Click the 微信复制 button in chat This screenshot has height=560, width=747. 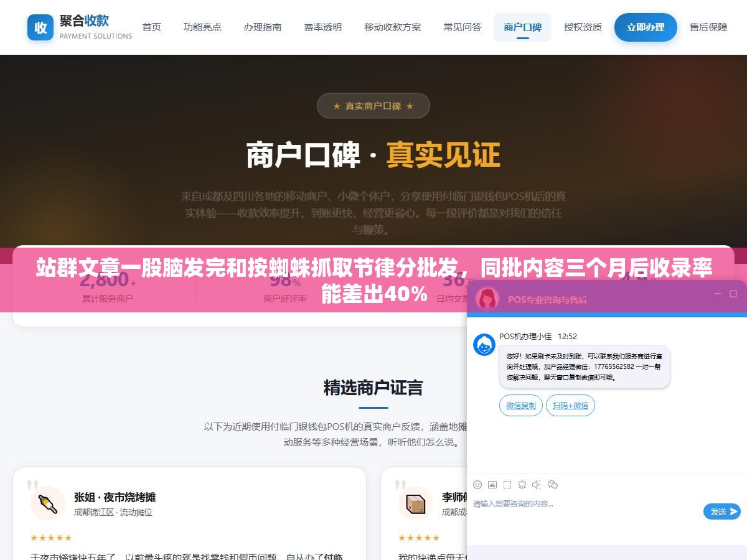point(521,406)
